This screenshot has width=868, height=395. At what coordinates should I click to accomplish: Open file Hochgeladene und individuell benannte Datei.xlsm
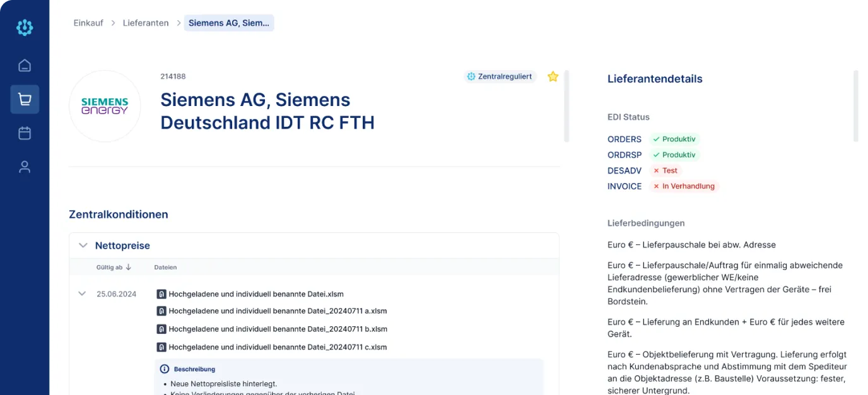(x=256, y=294)
